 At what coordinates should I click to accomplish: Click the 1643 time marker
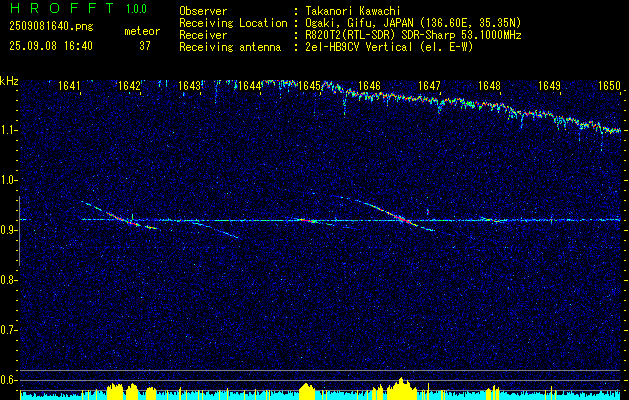[189, 85]
